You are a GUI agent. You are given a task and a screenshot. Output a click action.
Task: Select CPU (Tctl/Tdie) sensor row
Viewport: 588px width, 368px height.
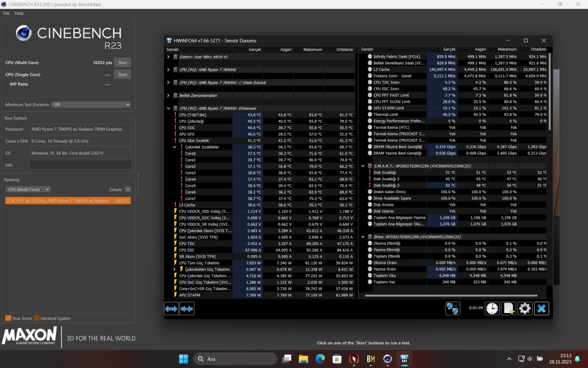260,115
